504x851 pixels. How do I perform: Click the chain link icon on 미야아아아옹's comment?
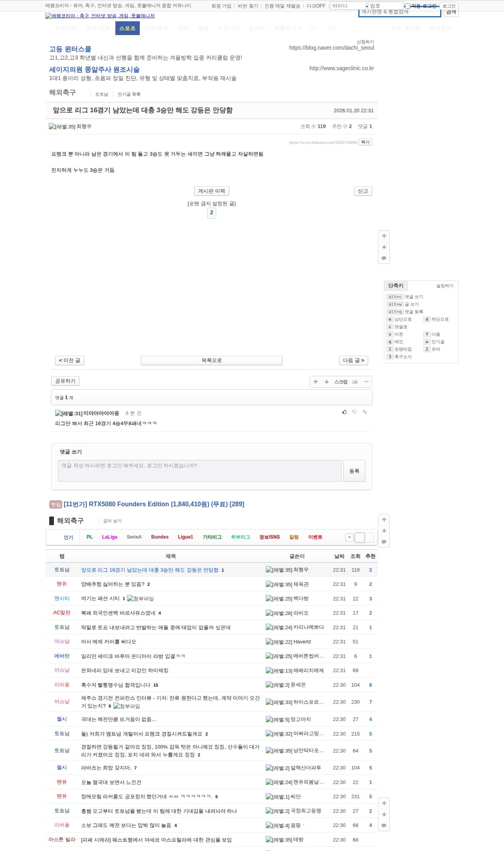click(x=365, y=412)
